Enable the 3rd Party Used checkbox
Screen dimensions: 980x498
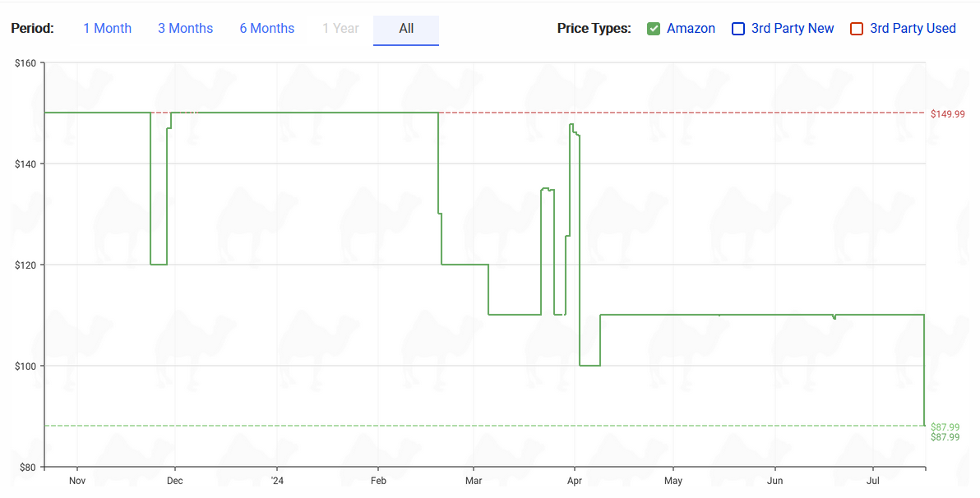(x=857, y=29)
